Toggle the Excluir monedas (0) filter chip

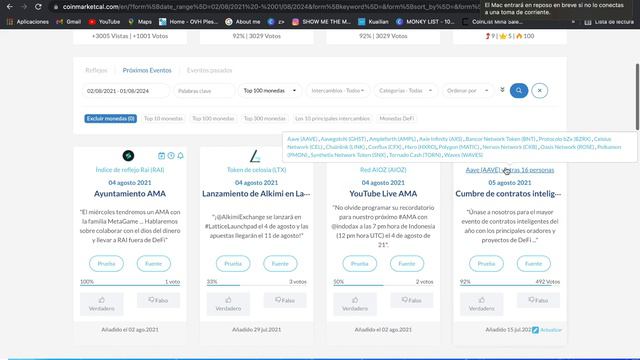pos(111,118)
